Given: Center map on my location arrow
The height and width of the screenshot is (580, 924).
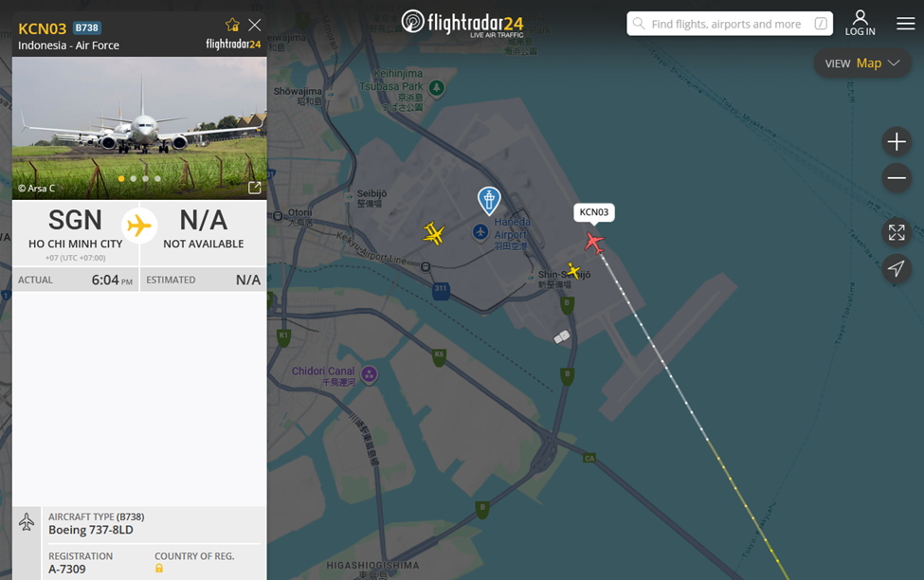Looking at the screenshot, I should point(897,269).
